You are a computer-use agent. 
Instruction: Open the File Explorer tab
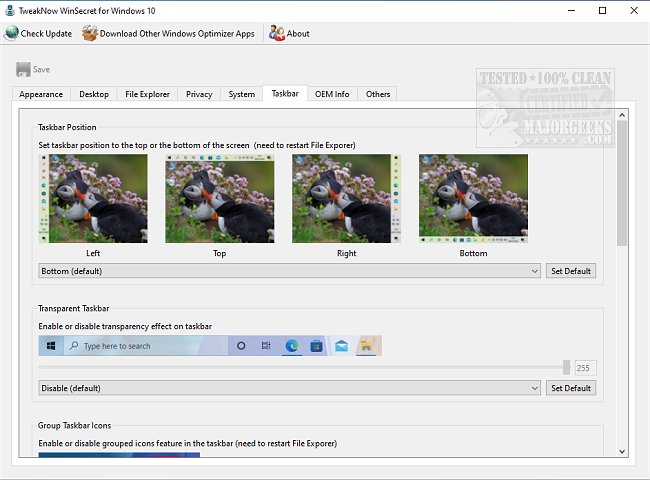point(147,94)
